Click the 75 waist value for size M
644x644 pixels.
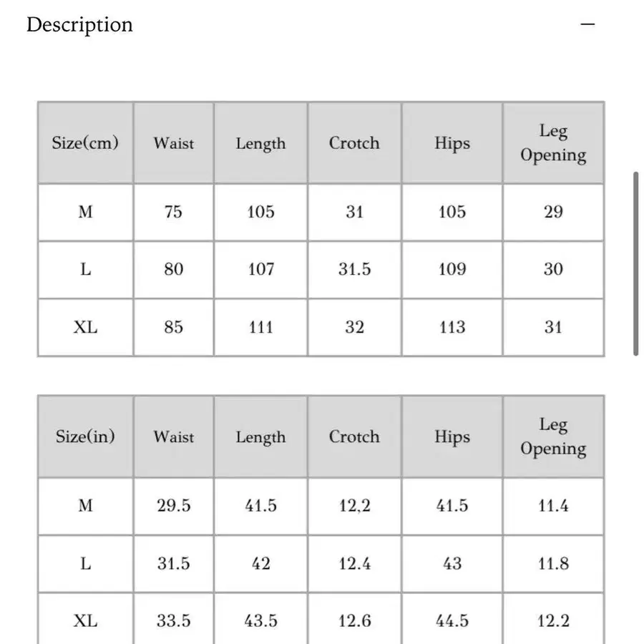pyautogui.click(x=173, y=212)
